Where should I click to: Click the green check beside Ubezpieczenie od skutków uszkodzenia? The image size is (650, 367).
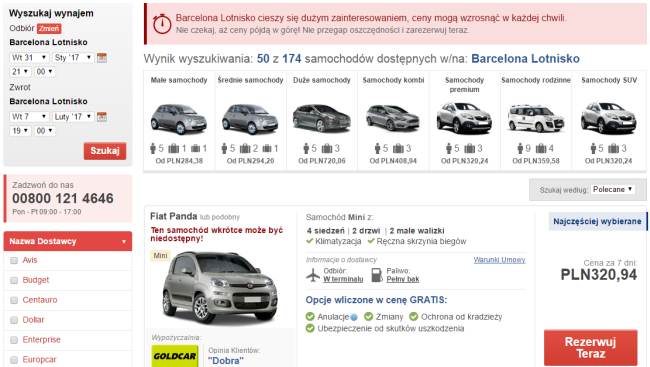pyautogui.click(x=310, y=328)
